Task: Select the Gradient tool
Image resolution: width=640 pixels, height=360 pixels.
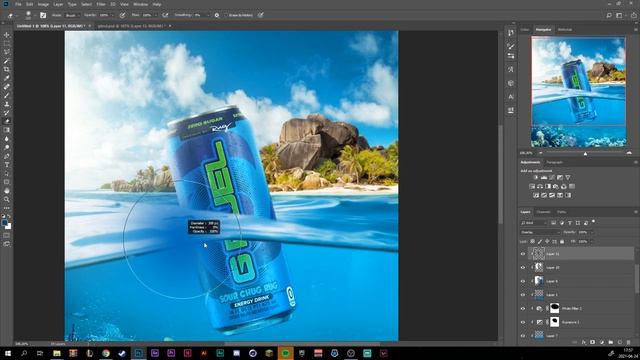Action: (x=7, y=130)
